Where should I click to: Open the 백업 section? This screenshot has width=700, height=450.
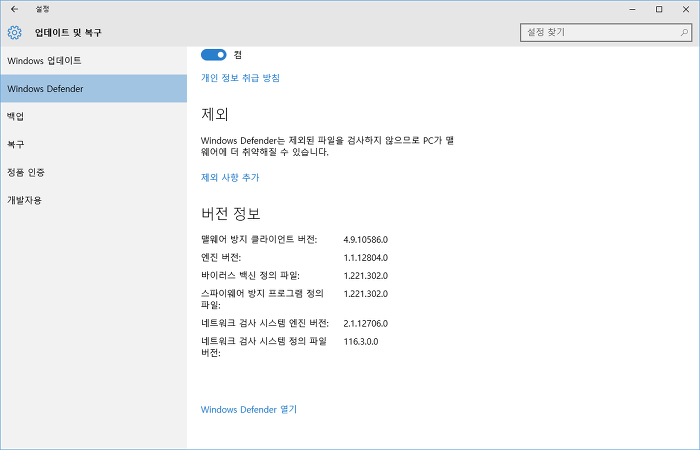coord(93,117)
